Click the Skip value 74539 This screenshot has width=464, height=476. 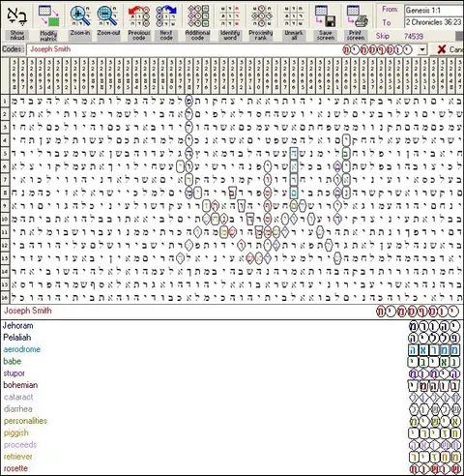tap(414, 36)
